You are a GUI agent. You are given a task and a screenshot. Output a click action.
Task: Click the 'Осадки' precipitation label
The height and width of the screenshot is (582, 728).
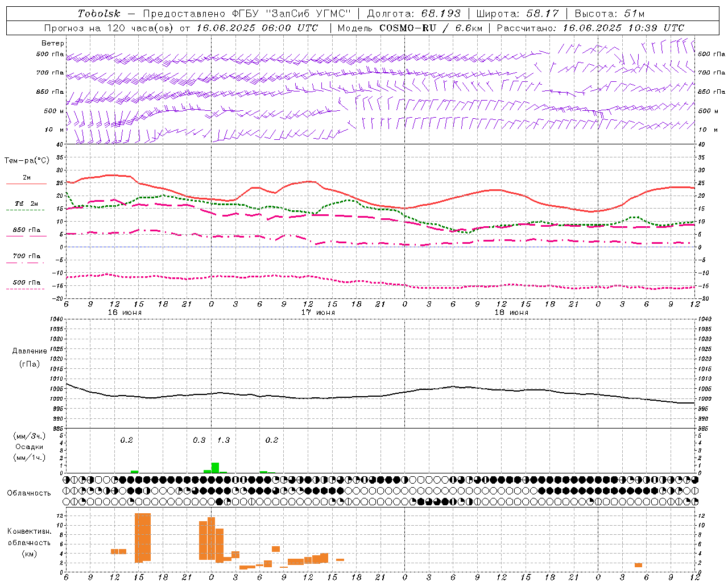pyautogui.click(x=29, y=447)
